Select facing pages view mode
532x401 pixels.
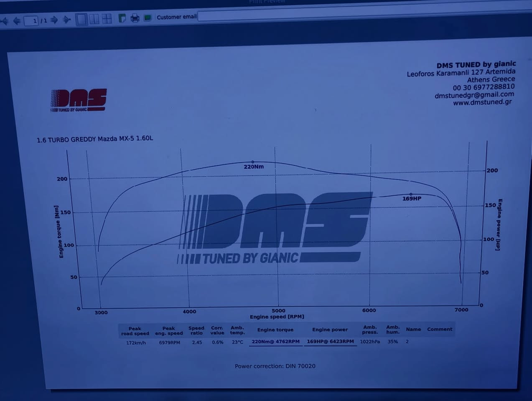coord(94,19)
